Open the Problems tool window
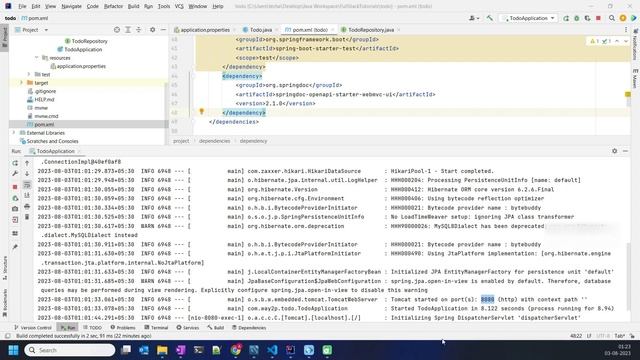 click(x=123, y=327)
